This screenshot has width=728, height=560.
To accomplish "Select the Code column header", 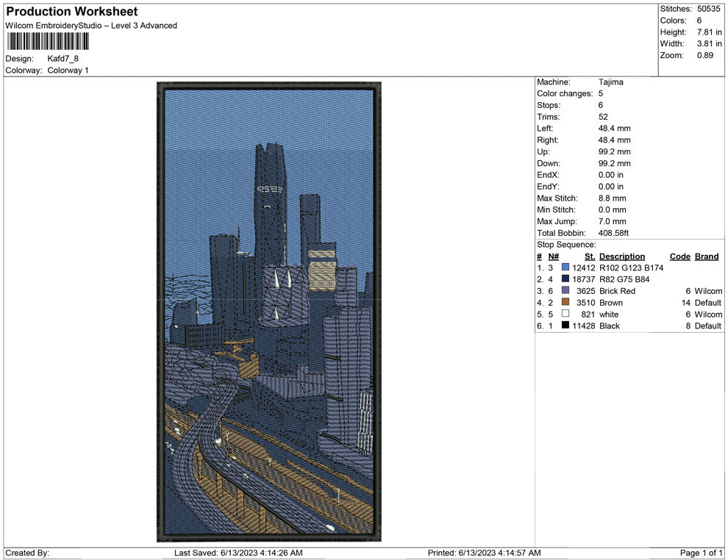I will 679,256.
